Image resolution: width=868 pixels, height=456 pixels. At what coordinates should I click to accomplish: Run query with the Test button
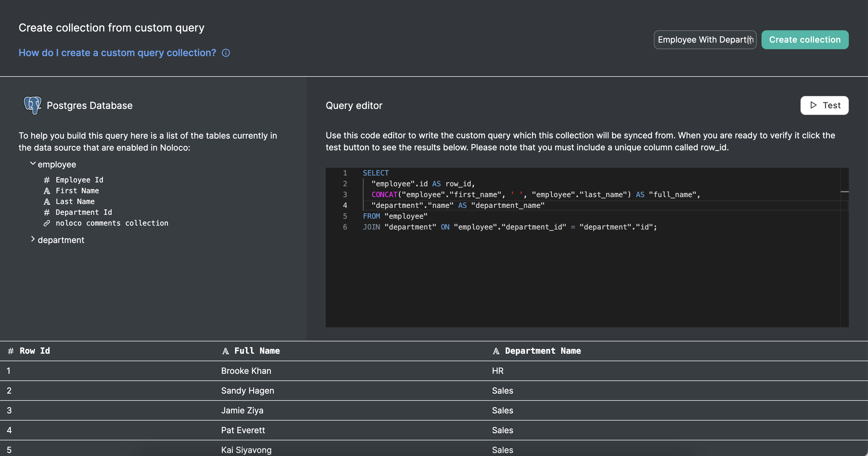pos(824,105)
